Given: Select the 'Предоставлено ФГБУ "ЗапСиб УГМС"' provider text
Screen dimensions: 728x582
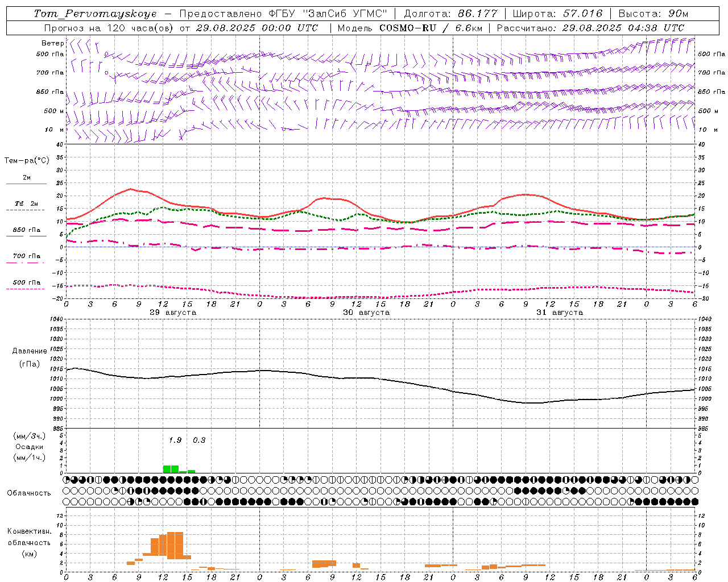Looking at the screenshot, I should point(283,14).
